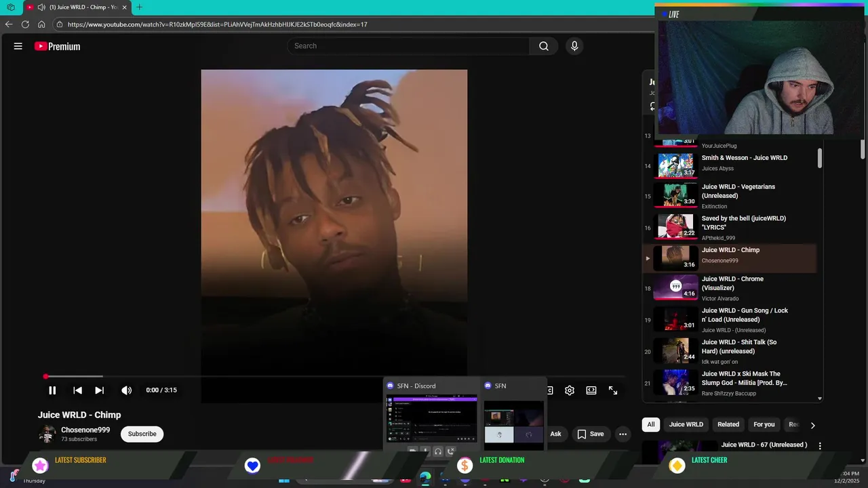
Task: Go to the YouTube Premium home logo
Action: (58, 46)
